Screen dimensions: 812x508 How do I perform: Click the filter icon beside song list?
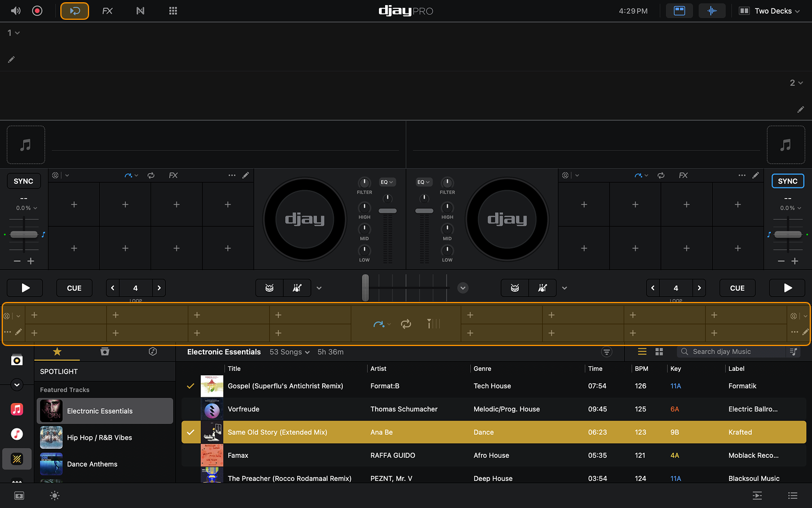pyautogui.click(x=607, y=352)
